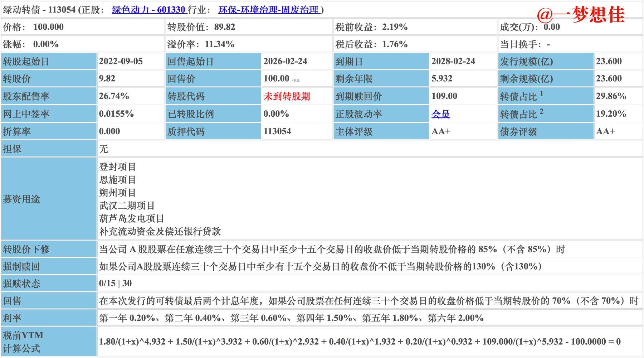Click the 股东配售率 value 26.74%
The width and height of the screenshot is (644, 358).
(x=114, y=96)
